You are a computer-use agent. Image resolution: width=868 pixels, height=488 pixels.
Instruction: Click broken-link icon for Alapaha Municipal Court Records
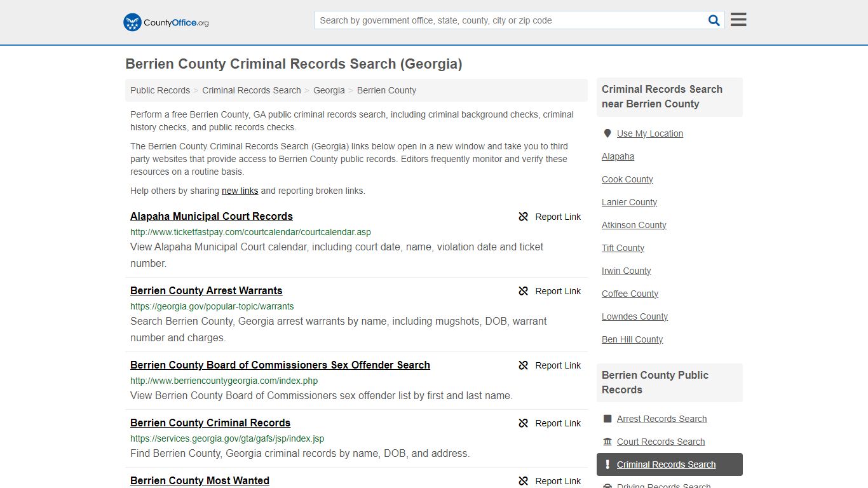click(x=524, y=217)
